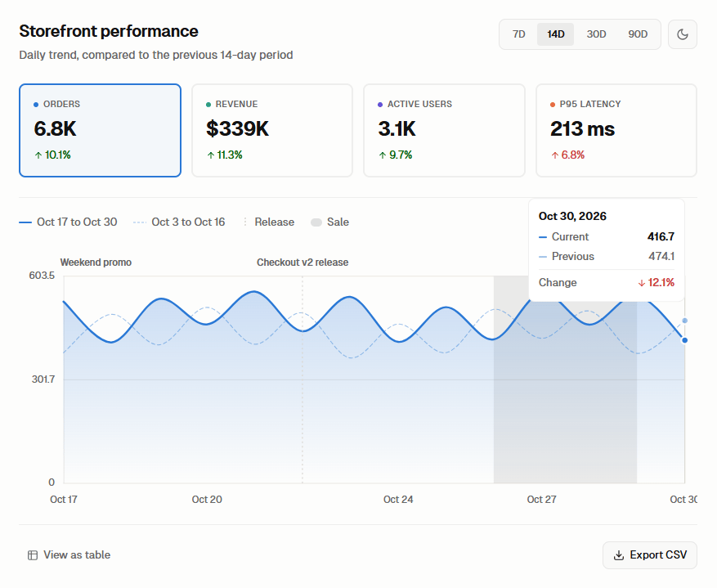The height and width of the screenshot is (588, 717).
Task: Click the 301.7 y-axis label
Action: point(43,379)
